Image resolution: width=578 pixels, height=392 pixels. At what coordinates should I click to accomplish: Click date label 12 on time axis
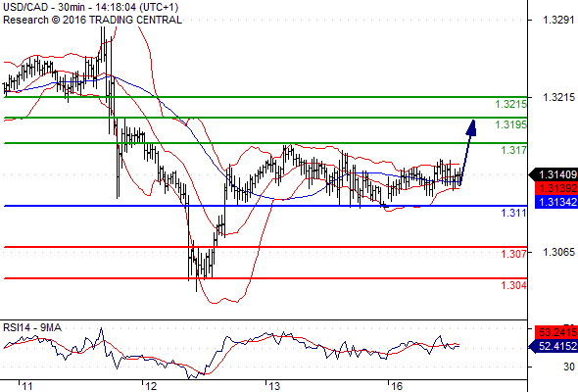coord(151,386)
